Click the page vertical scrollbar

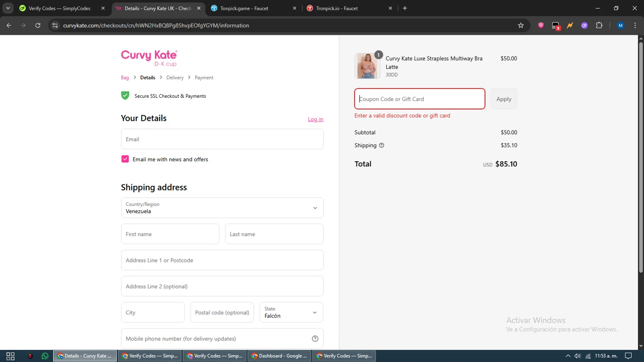coord(641,157)
